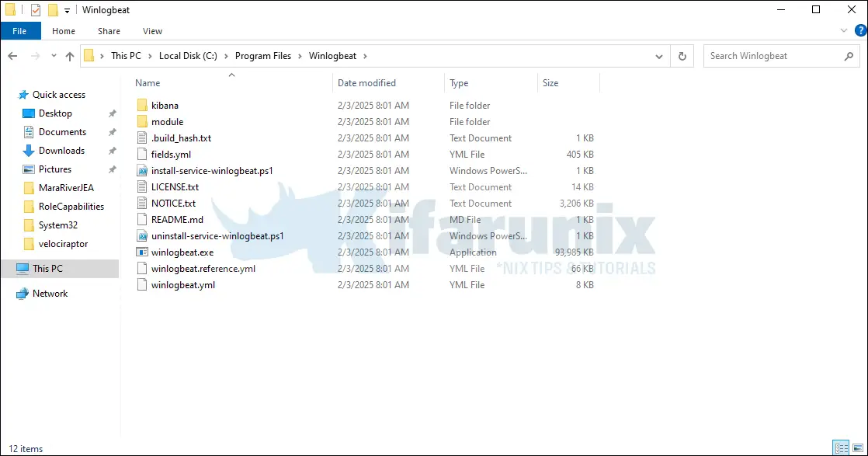Click the 93,985 KB size cell
The height and width of the screenshot is (456, 868).
[x=574, y=252]
